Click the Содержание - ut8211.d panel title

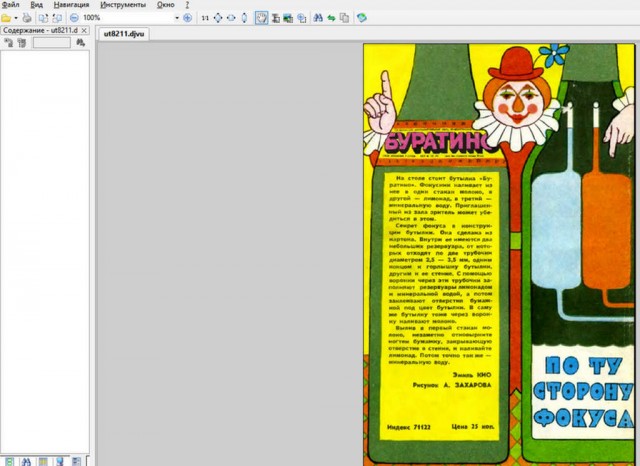[x=40, y=31]
